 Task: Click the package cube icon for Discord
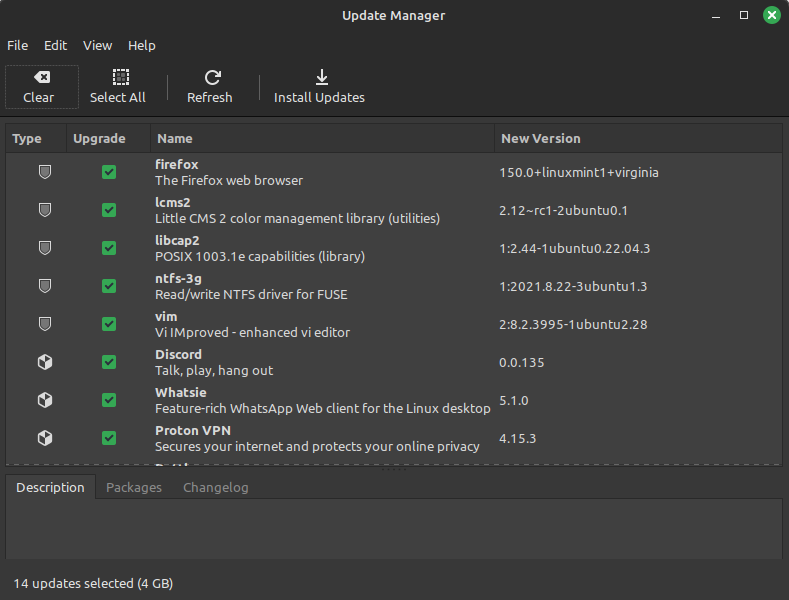click(44, 362)
